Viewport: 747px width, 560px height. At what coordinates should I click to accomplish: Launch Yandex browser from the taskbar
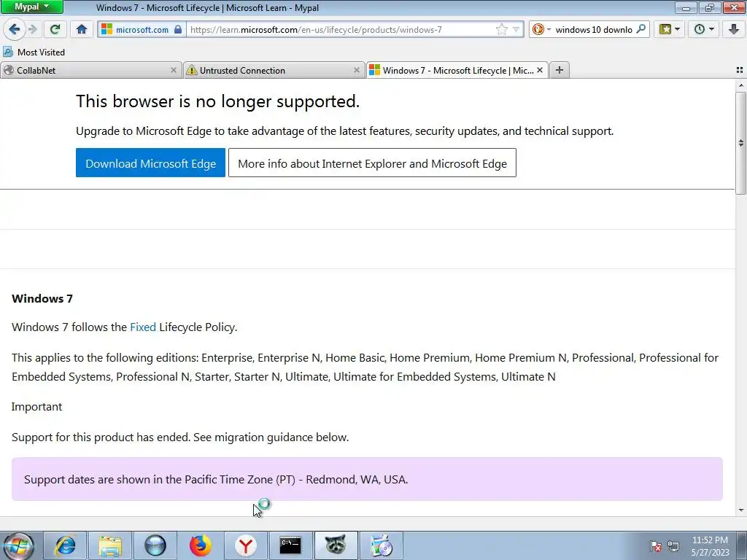(x=245, y=545)
